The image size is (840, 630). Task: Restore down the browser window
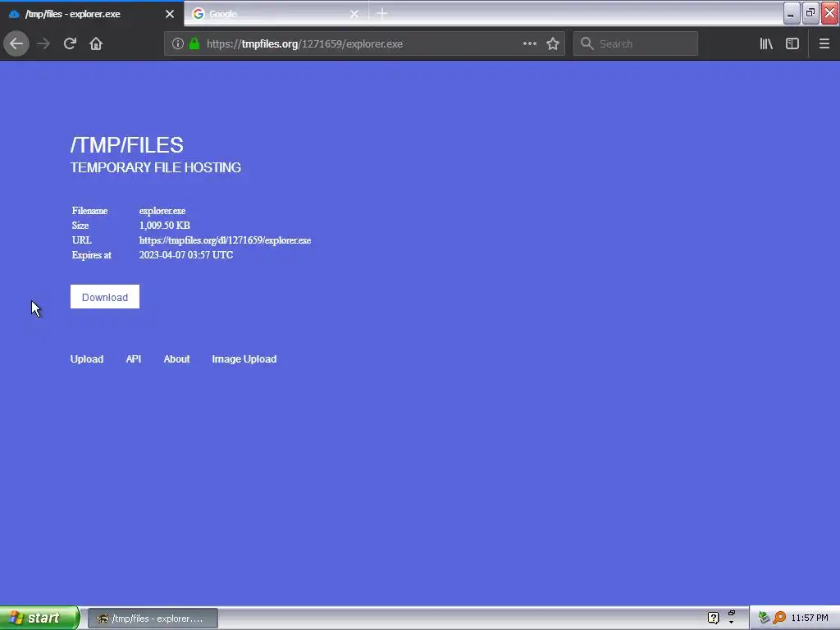pyautogui.click(x=810, y=13)
